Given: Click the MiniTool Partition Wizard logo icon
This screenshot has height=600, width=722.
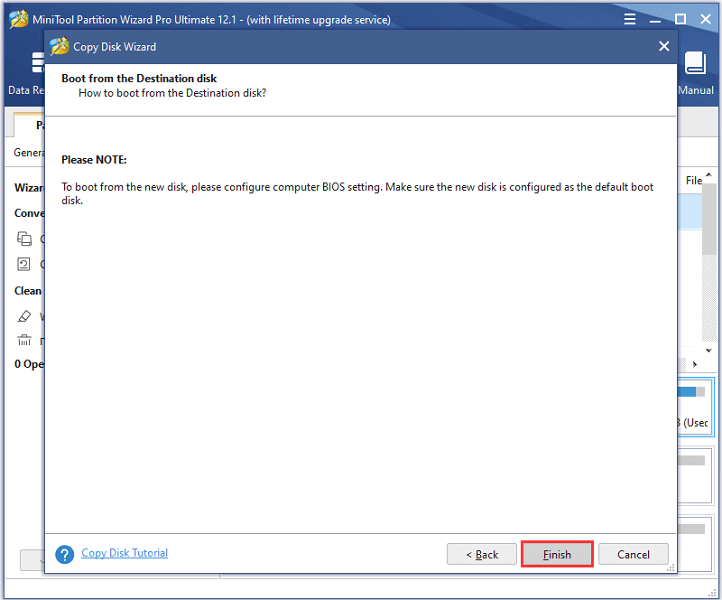Looking at the screenshot, I should (x=18, y=19).
